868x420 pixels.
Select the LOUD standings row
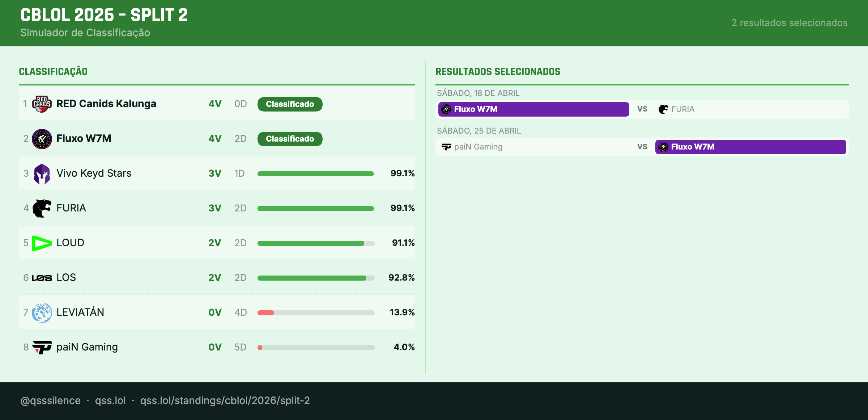coord(217,243)
